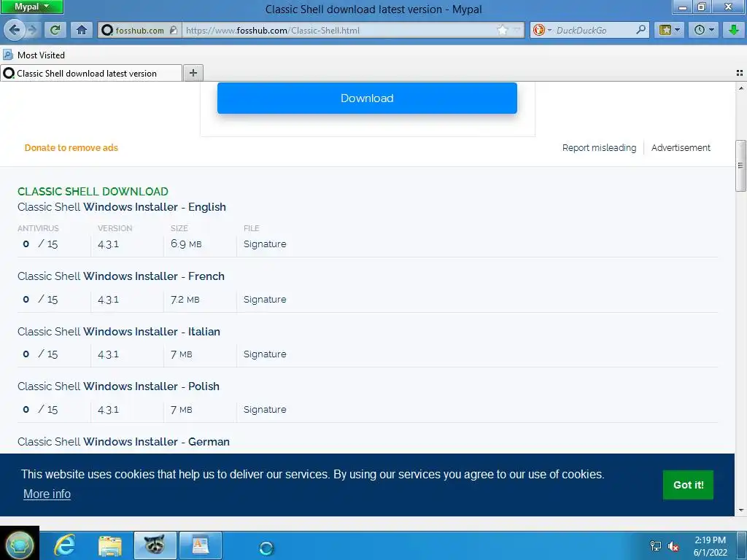Click the 6.9 MB size value
The width and height of the screenshot is (747, 560).
186,244
